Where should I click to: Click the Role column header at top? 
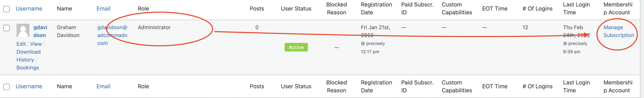[x=143, y=9]
